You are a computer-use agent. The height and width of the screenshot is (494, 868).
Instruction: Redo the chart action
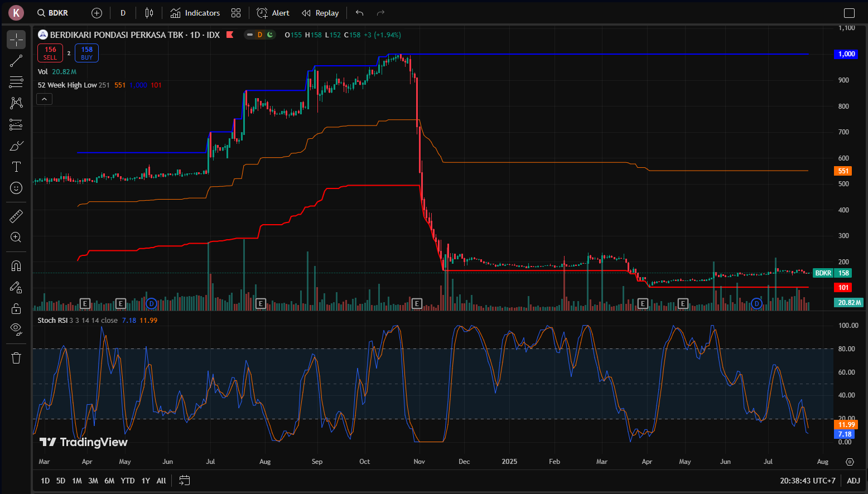[381, 13]
